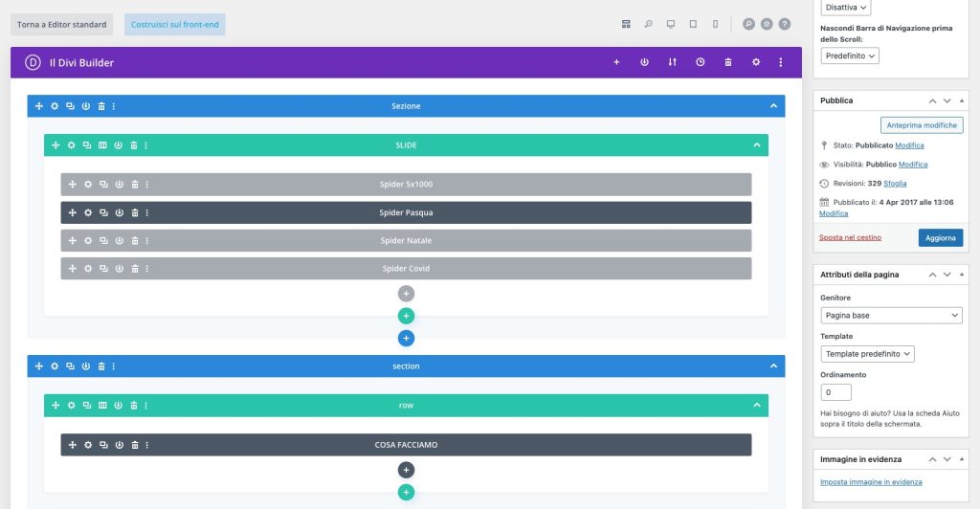Click Sfoglia revisions link
The width and height of the screenshot is (980, 509).
(895, 184)
